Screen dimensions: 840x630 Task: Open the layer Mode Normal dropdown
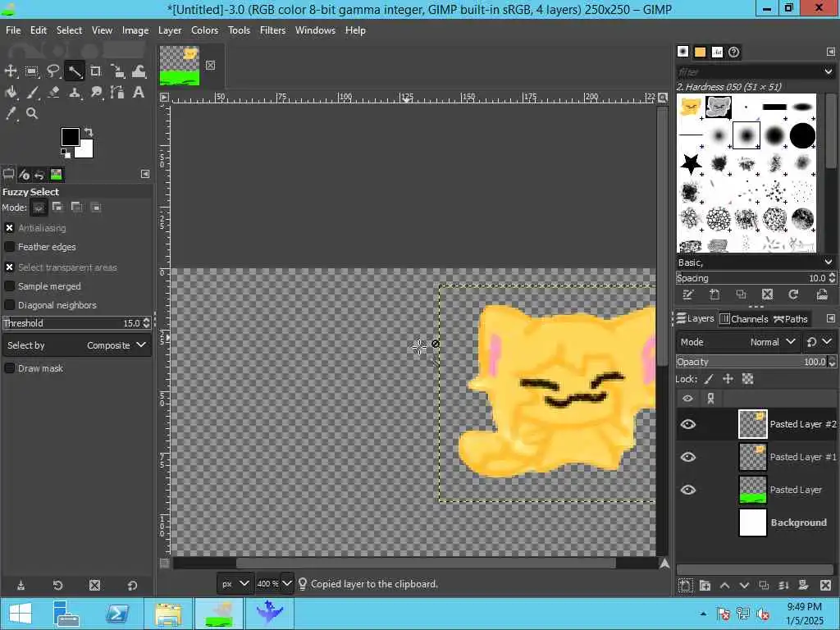click(737, 342)
